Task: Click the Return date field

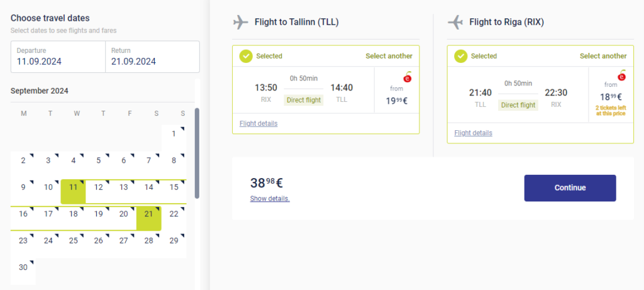Action: click(152, 57)
